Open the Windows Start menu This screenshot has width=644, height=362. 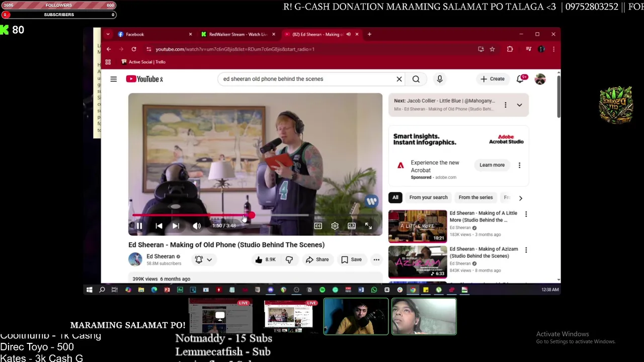point(89,290)
